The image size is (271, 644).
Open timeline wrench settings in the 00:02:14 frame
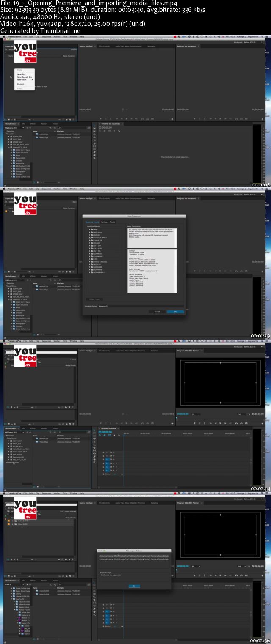[x=119, y=435]
